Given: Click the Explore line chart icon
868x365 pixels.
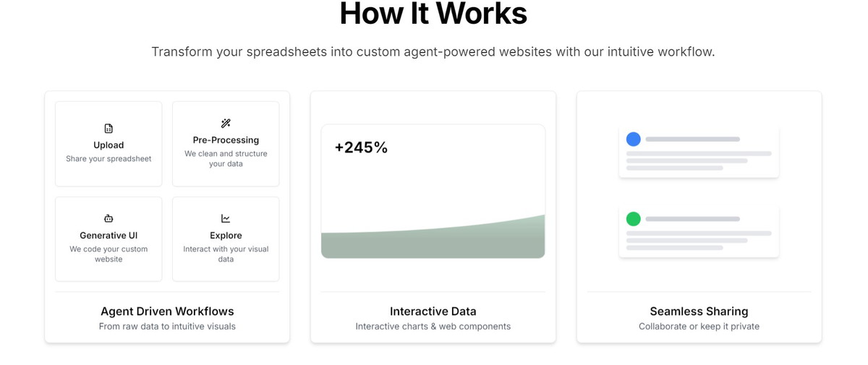Looking at the screenshot, I should pyautogui.click(x=226, y=218).
